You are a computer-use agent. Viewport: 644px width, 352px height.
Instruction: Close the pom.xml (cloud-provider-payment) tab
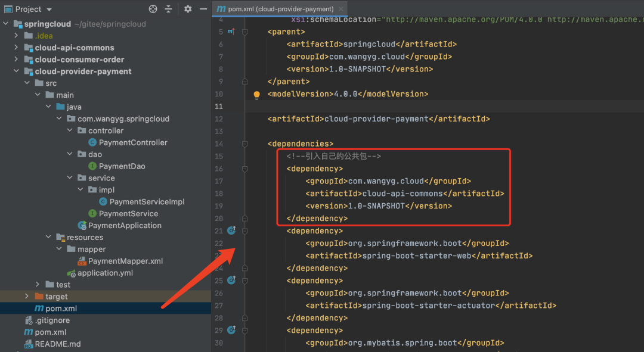pyautogui.click(x=341, y=9)
